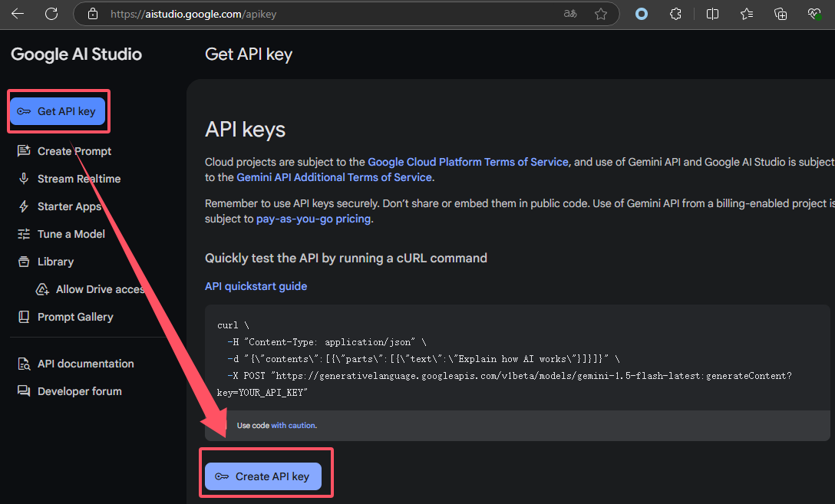Click the Starter Apps lightning icon

(x=24, y=206)
